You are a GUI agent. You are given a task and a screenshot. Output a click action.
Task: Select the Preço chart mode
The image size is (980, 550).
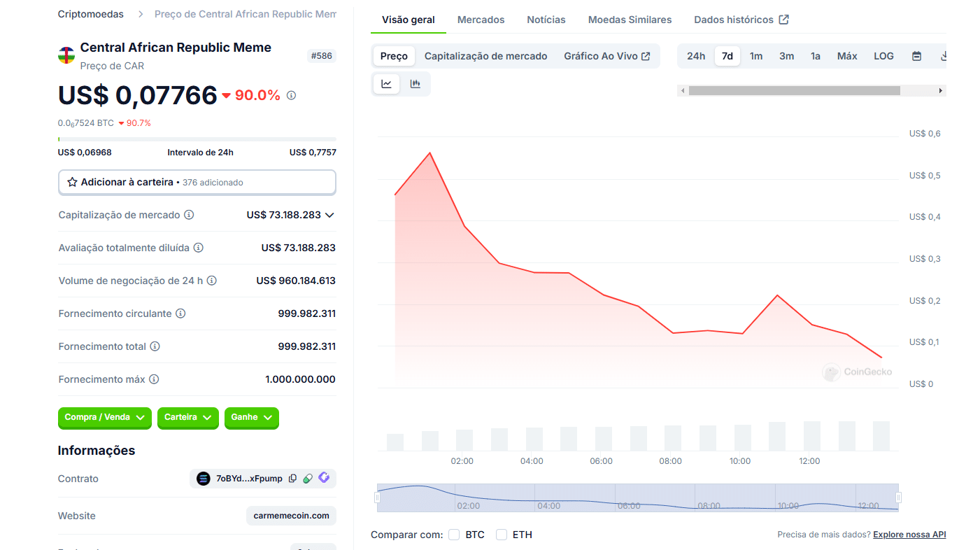(394, 56)
